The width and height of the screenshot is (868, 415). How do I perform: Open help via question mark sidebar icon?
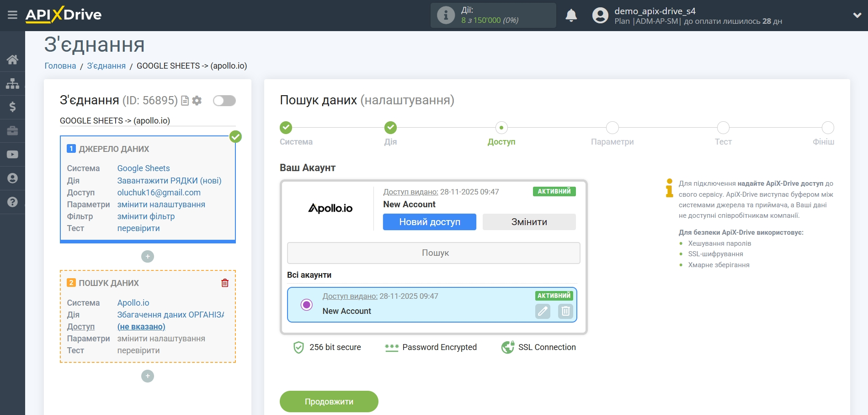[12, 201]
